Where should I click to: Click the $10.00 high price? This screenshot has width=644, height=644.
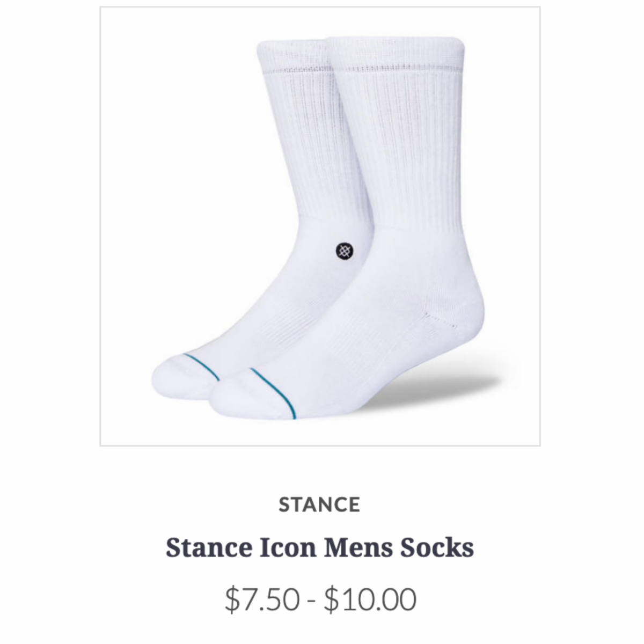370,599
